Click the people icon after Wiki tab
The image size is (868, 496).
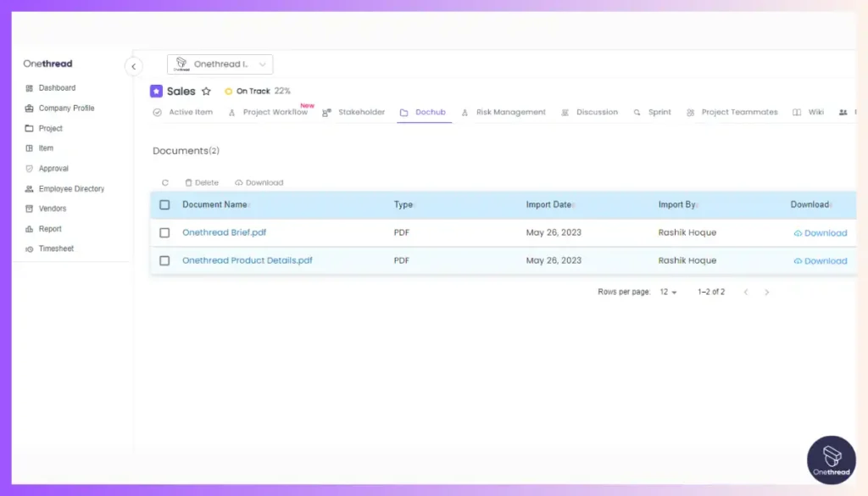[x=843, y=113]
